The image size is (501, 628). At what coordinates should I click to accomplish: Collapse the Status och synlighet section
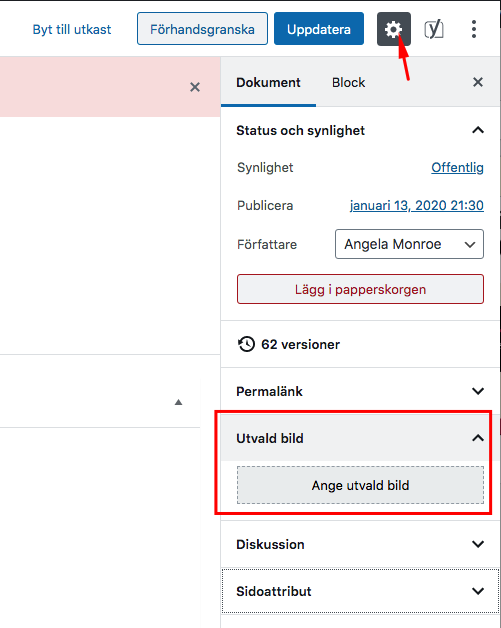[478, 130]
